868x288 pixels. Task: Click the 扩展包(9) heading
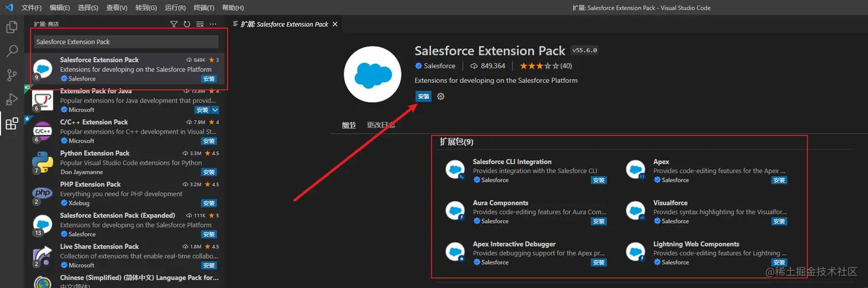click(x=456, y=142)
